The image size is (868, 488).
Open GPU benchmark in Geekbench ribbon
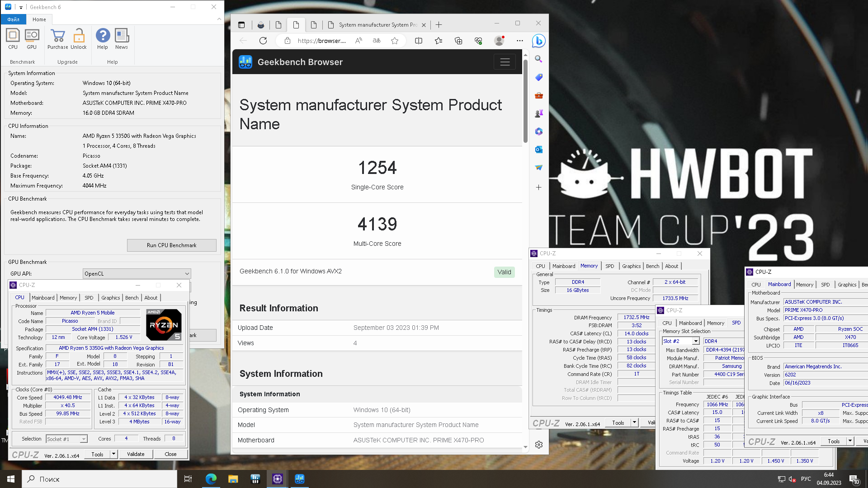(32, 39)
